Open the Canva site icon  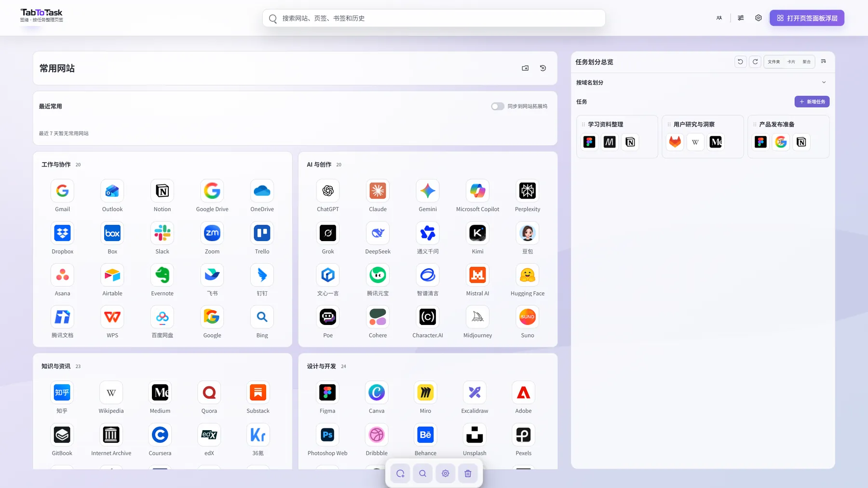[x=377, y=393]
